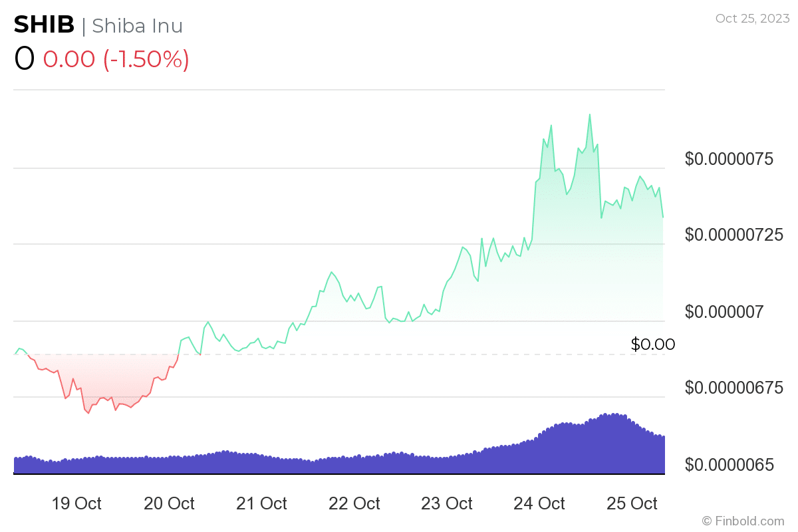Click the 23 Oct axis label
This screenshot has width=798, height=532.
pyautogui.click(x=446, y=503)
